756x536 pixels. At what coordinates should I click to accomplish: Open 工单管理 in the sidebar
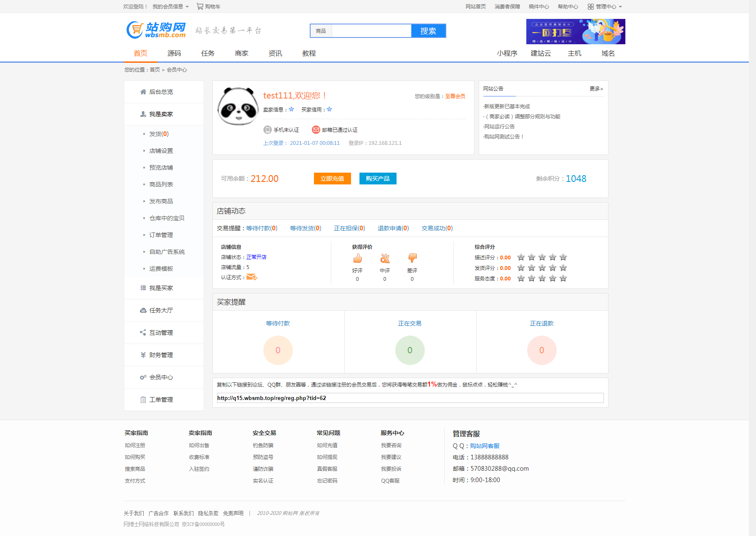pyautogui.click(x=164, y=400)
